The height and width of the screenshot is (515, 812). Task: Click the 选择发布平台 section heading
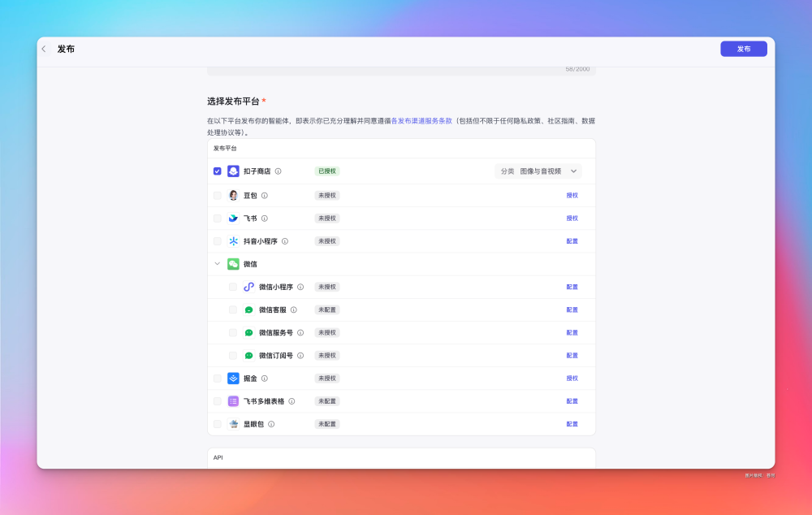(233, 101)
